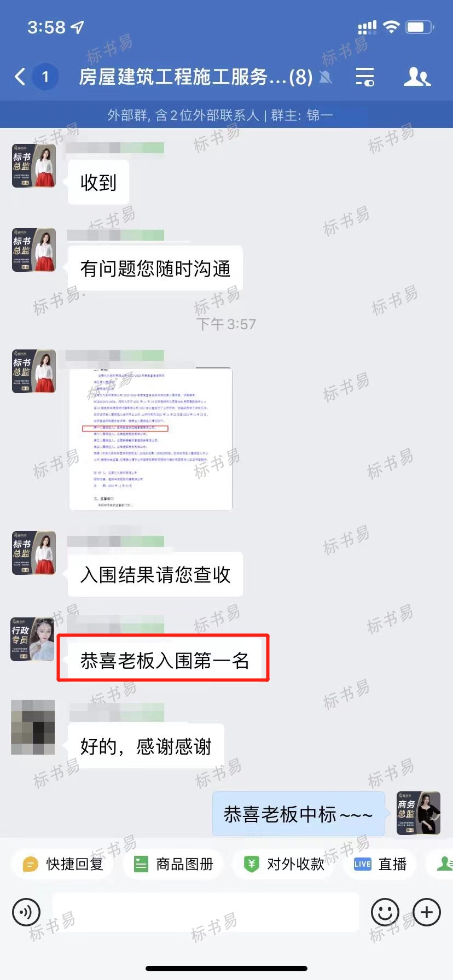Image resolution: width=453 pixels, height=980 pixels.
Task: Select 对外收款 payment option
Action: pyautogui.click(x=284, y=864)
